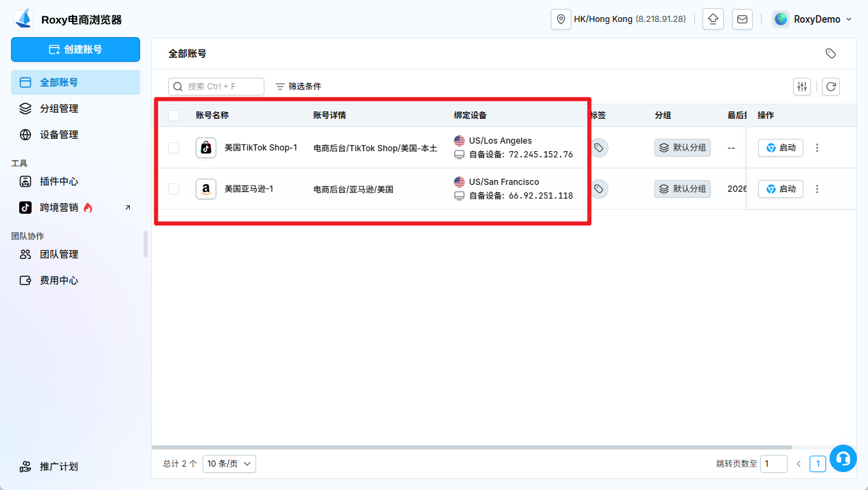Click device IP 66.92.251.118
The height and width of the screenshot is (490, 868).
click(x=540, y=196)
